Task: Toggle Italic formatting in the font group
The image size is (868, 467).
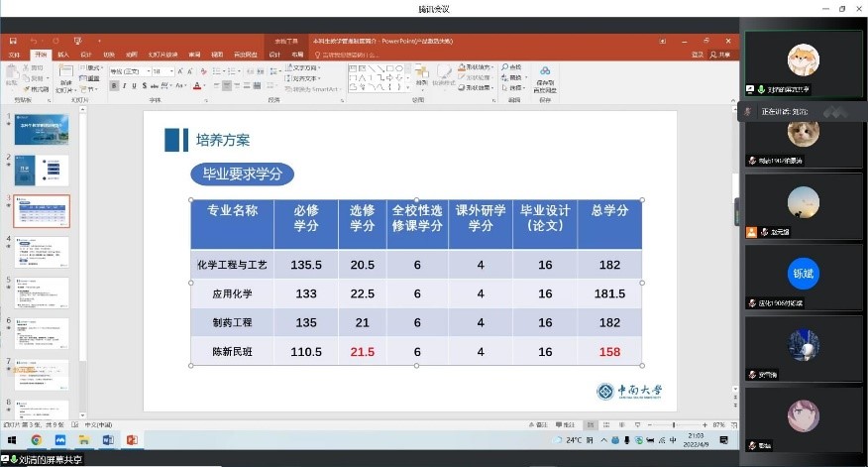Action: click(125, 86)
